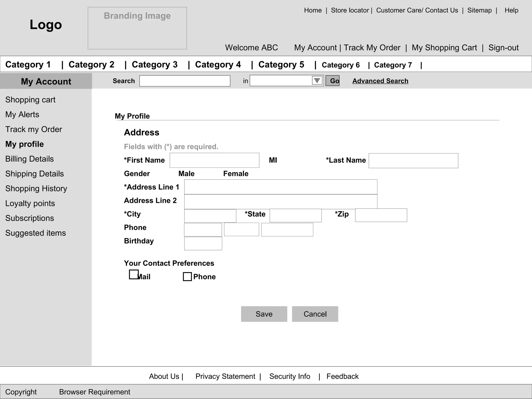Select Category 6 in the nav bar
This screenshot has width=532, height=399.
[341, 65]
